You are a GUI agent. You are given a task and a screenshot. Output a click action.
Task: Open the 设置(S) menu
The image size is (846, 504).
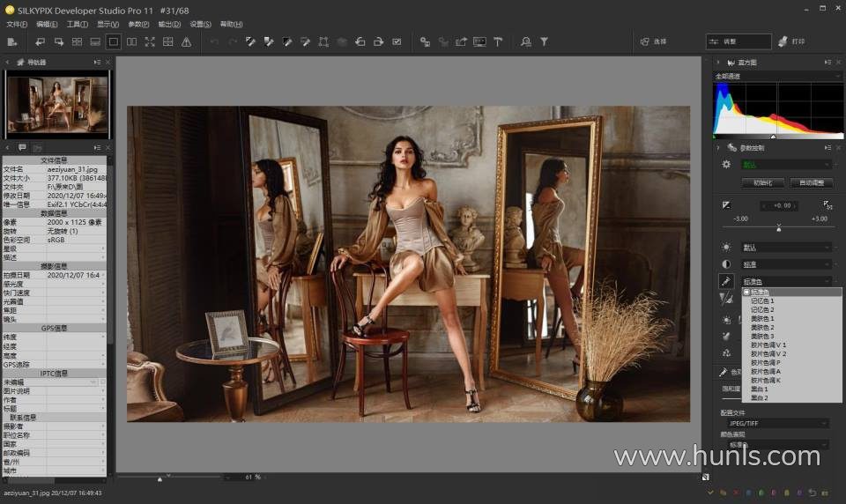[x=200, y=25]
